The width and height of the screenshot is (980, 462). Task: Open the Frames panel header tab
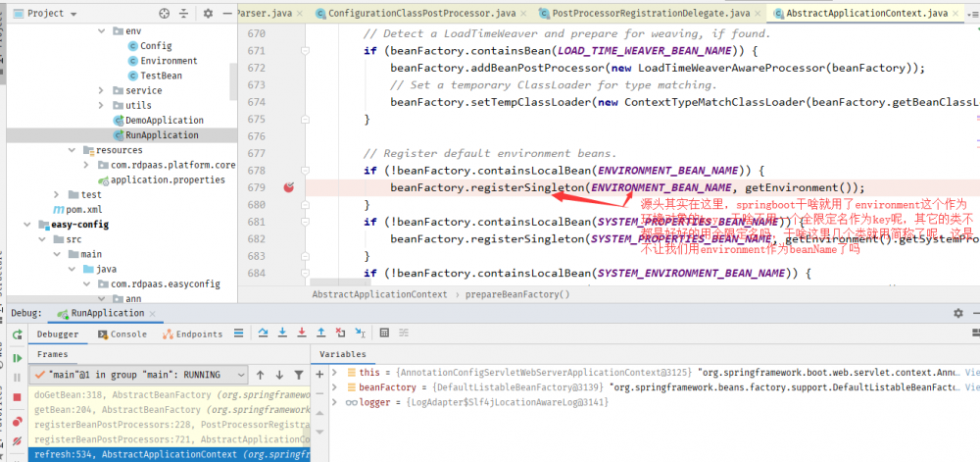click(x=53, y=354)
